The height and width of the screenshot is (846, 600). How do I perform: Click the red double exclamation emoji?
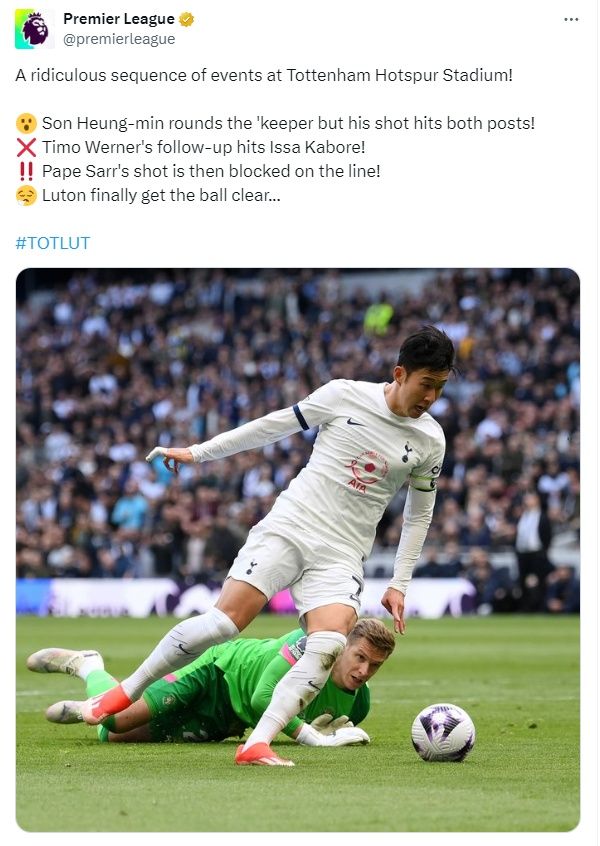(26, 171)
